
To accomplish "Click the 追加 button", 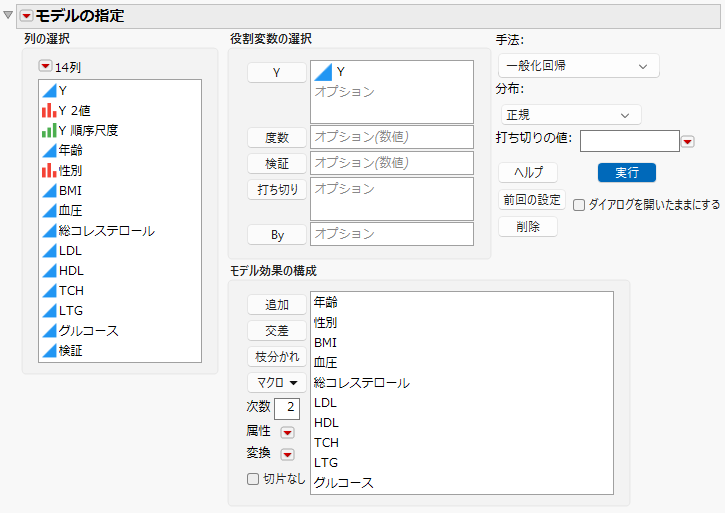I will pos(277,305).
